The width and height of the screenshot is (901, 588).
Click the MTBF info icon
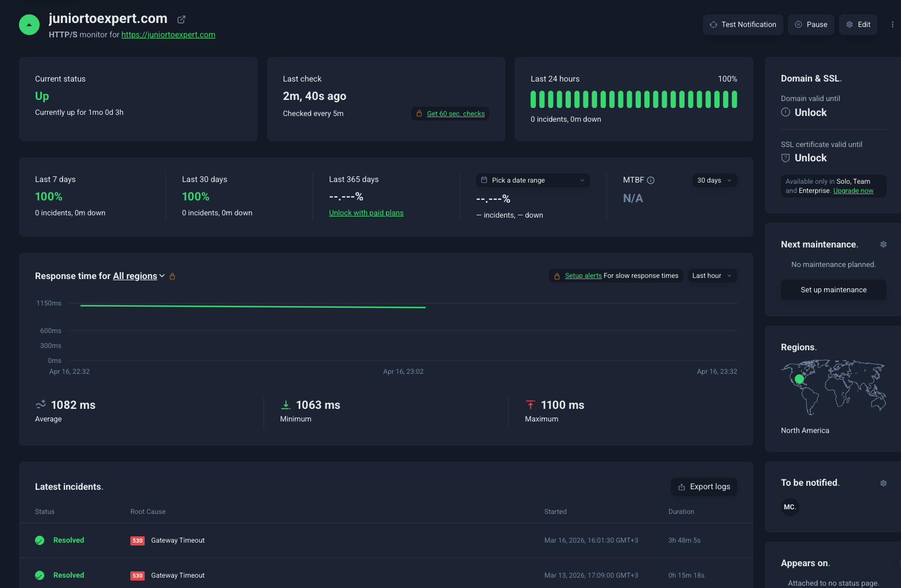[651, 180]
